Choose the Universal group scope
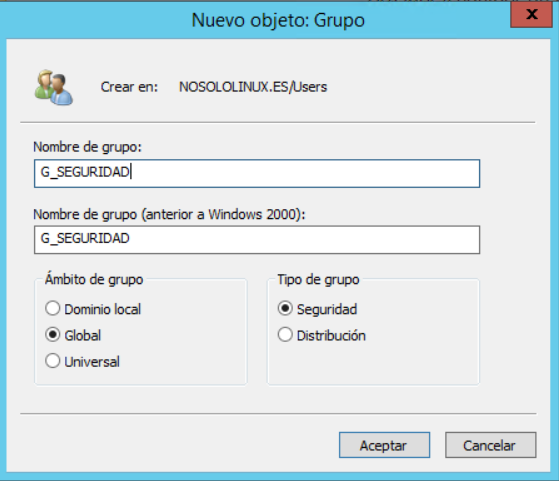559x481 pixels. (x=82, y=362)
